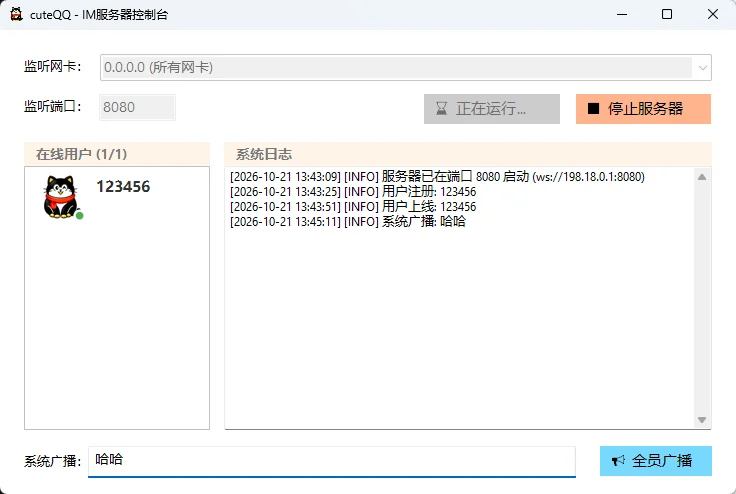Screen dimensions: 736x494
Task: Click log line 系统广播: 哈哈
Action: point(348,222)
